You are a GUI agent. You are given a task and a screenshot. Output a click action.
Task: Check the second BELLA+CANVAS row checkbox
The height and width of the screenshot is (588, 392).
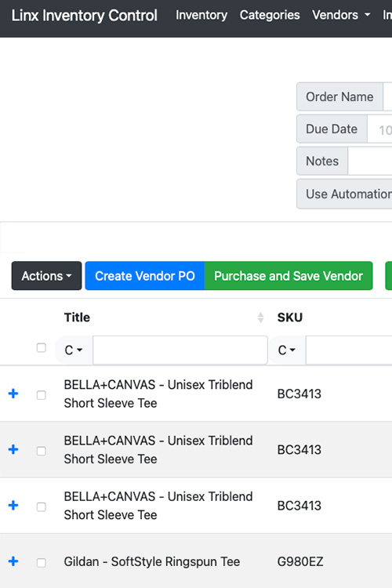(42, 451)
